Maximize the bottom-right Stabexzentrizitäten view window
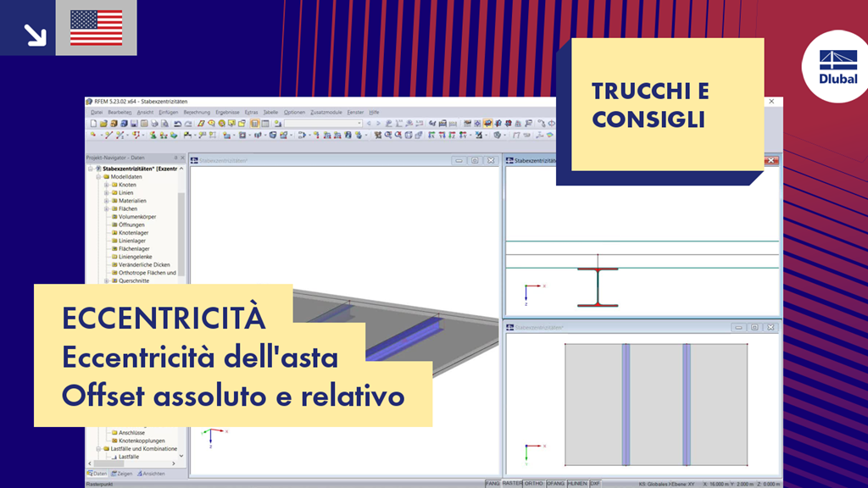 click(754, 328)
